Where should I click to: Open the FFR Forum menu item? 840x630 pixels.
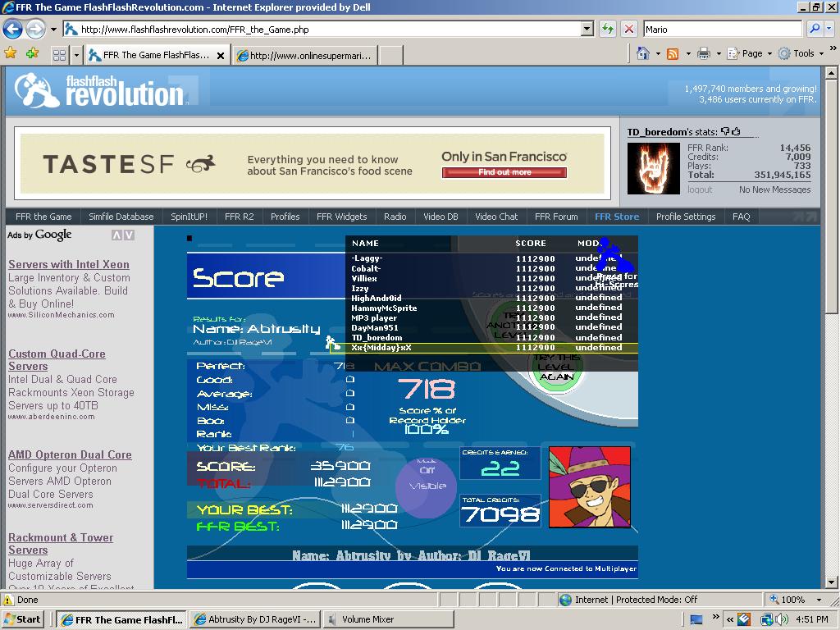click(x=556, y=217)
